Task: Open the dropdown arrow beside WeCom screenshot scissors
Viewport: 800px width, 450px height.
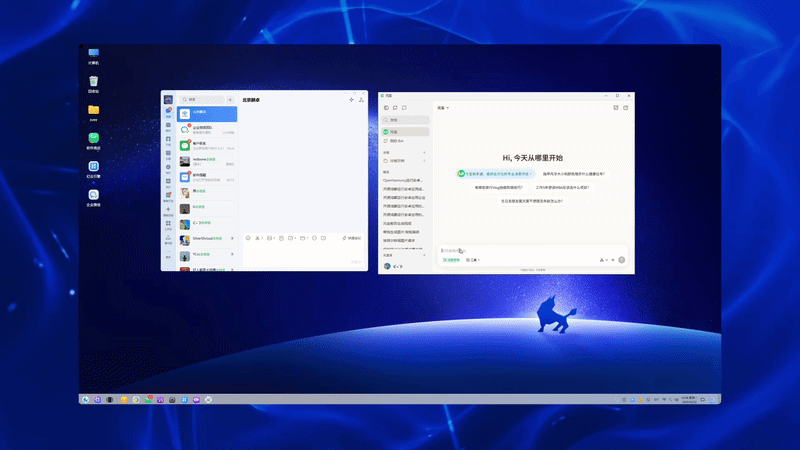Action: (x=262, y=238)
